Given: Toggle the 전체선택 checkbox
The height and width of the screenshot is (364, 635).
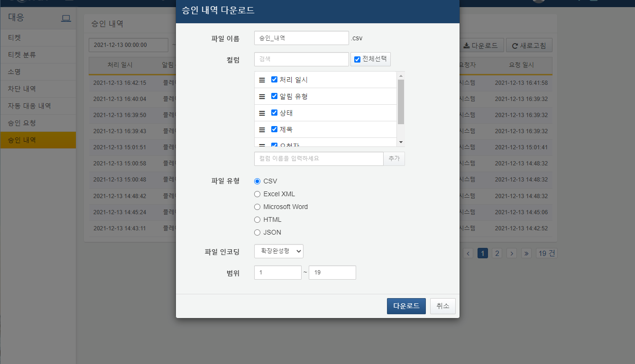Looking at the screenshot, I should pyautogui.click(x=358, y=60).
